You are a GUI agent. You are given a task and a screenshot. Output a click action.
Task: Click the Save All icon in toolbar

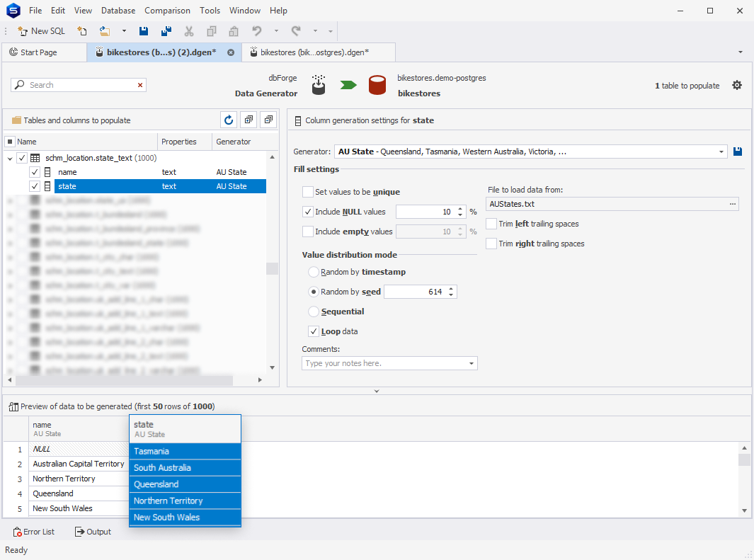[x=166, y=31]
